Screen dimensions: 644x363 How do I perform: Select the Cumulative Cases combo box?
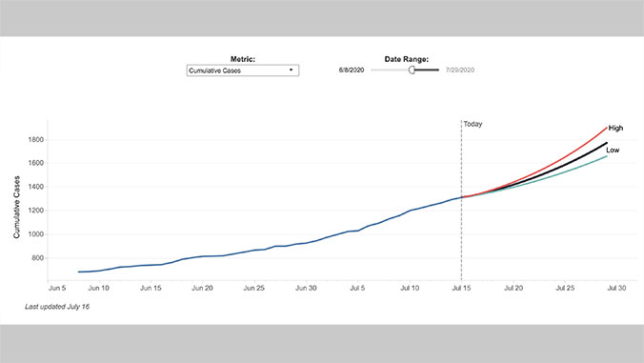click(x=243, y=71)
